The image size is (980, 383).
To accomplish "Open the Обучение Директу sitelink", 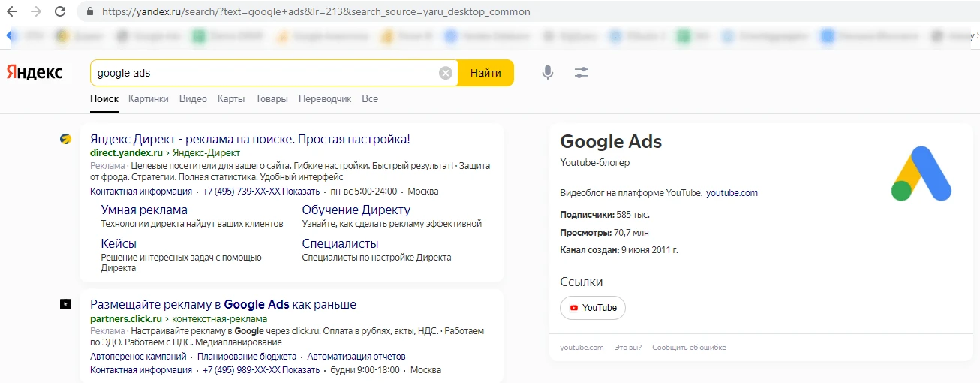I will pyautogui.click(x=356, y=210).
